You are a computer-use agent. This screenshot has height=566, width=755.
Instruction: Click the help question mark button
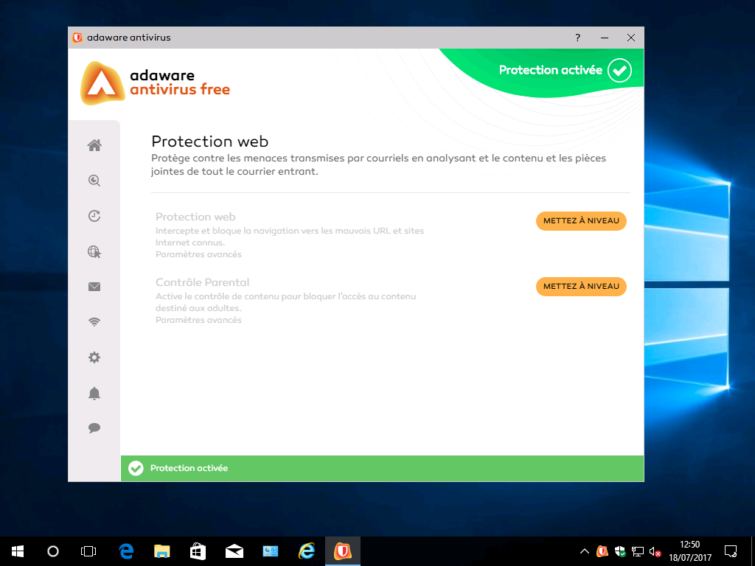tap(577, 38)
